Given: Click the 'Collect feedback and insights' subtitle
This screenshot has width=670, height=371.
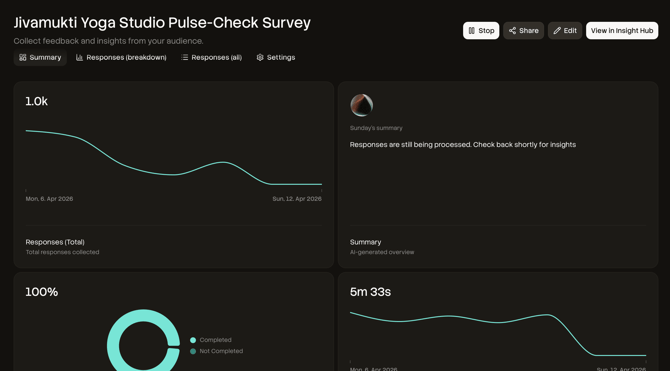Looking at the screenshot, I should 109,41.
